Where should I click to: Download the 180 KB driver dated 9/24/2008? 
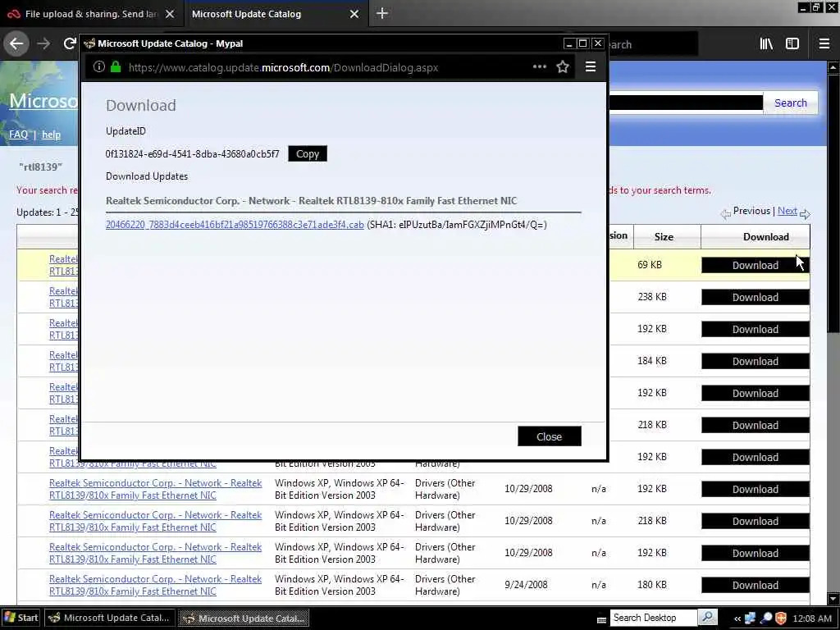pyautogui.click(x=756, y=586)
